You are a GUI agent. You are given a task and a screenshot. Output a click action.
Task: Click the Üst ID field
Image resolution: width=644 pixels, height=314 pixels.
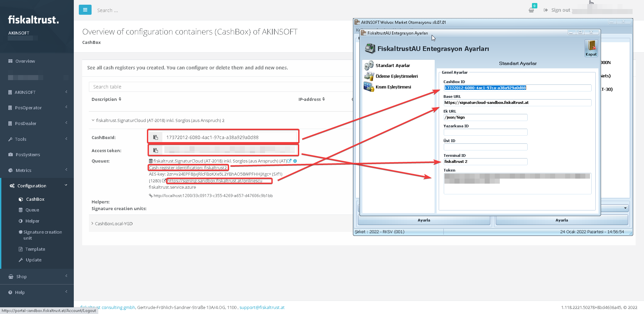click(x=485, y=147)
